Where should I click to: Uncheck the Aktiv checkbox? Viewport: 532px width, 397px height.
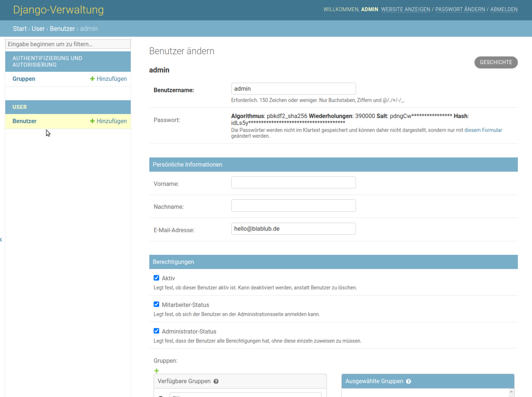(x=156, y=278)
